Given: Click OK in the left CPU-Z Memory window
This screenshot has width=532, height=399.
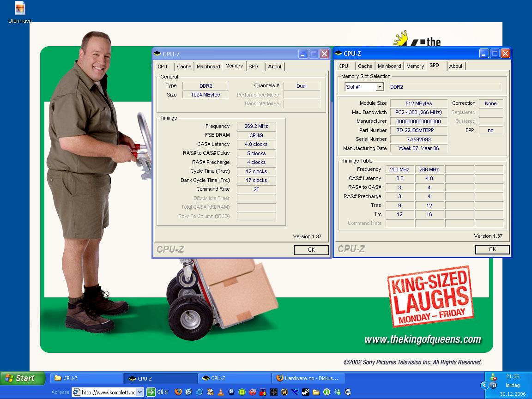Looking at the screenshot, I should [311, 250].
